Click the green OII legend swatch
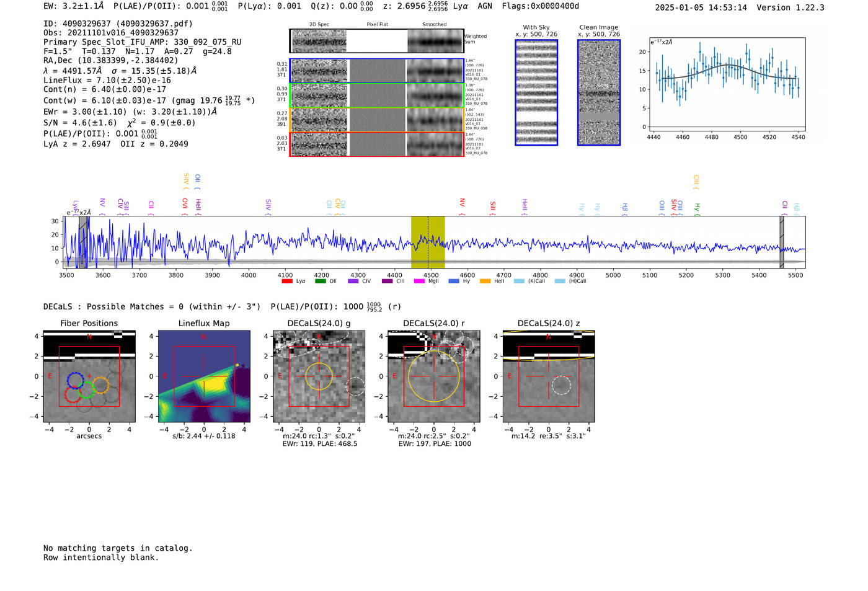868x591 pixels. point(320,281)
